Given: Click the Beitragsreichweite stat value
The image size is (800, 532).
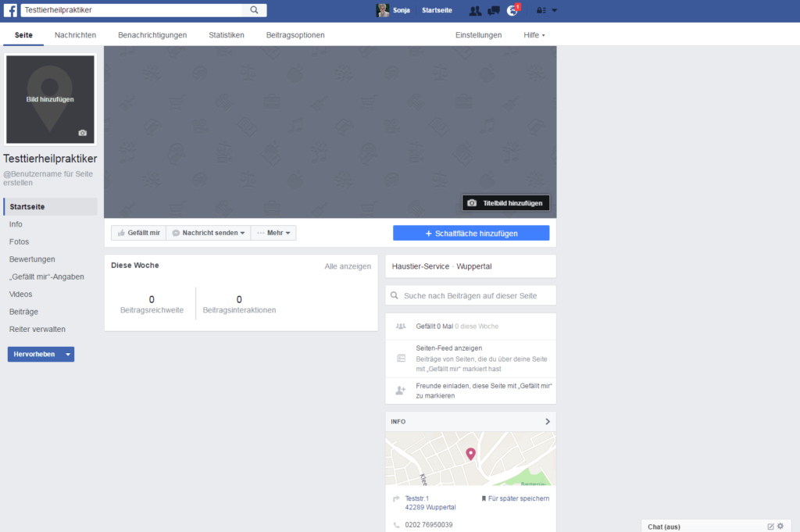Looking at the screenshot, I should click(152, 299).
